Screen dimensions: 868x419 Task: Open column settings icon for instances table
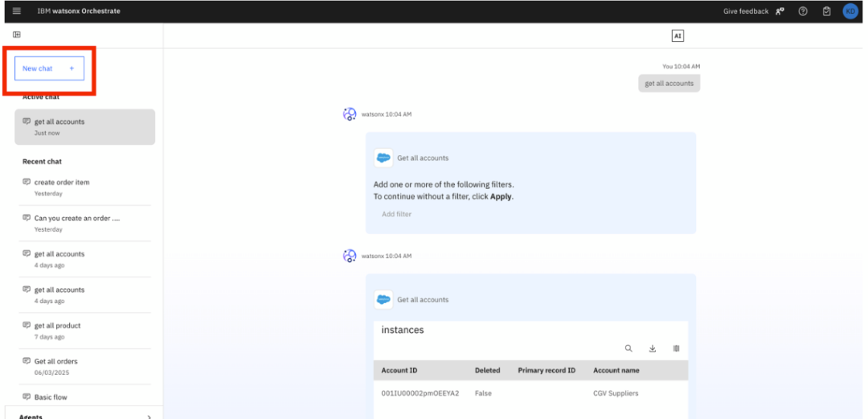(x=676, y=348)
